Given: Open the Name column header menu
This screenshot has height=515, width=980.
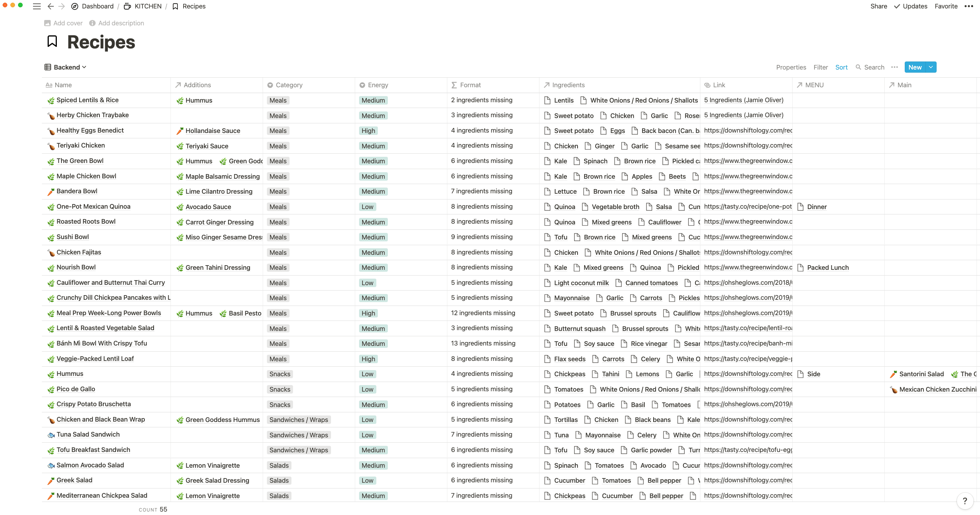Looking at the screenshot, I should 106,85.
